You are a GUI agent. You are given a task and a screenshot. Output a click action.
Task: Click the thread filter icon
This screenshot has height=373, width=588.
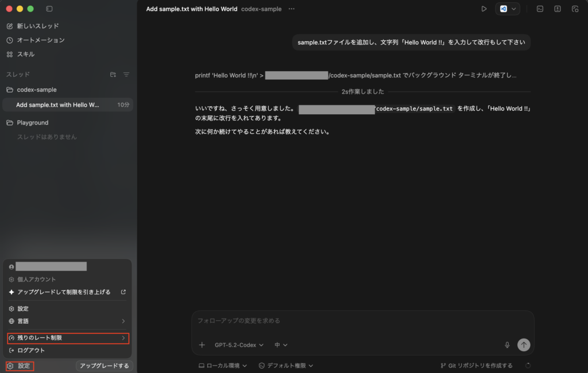126,75
